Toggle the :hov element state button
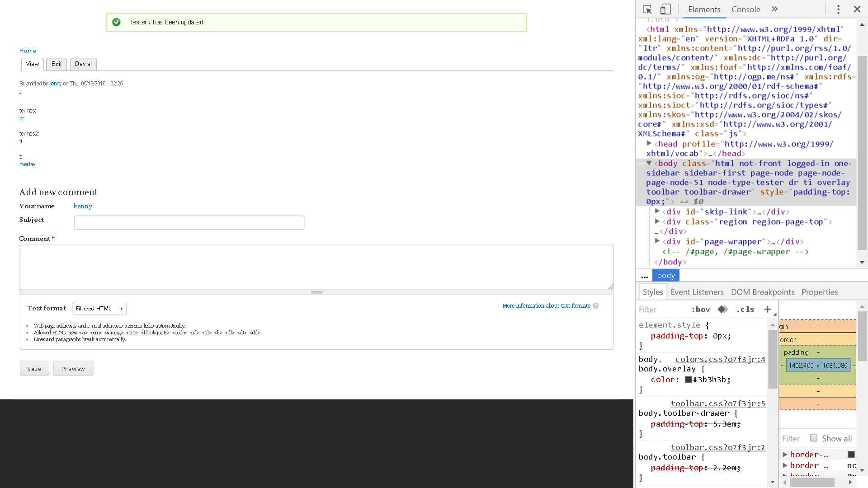868x488 pixels. click(700, 310)
